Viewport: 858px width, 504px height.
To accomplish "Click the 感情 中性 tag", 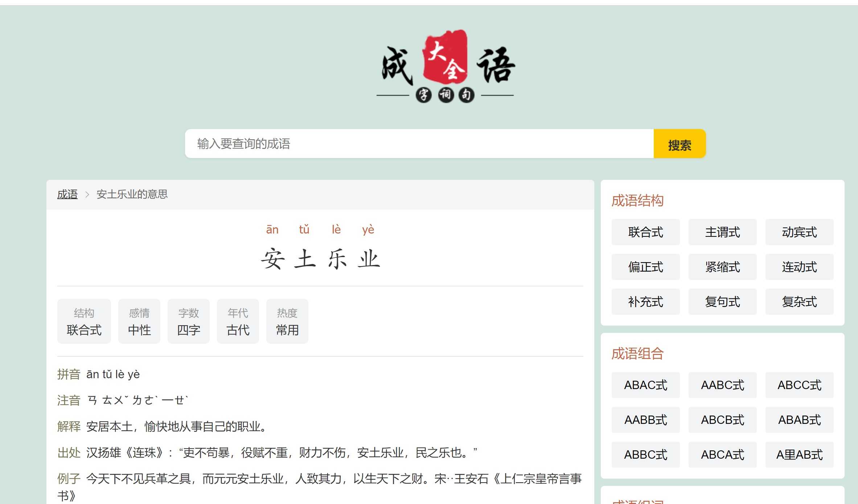I will click(x=139, y=321).
